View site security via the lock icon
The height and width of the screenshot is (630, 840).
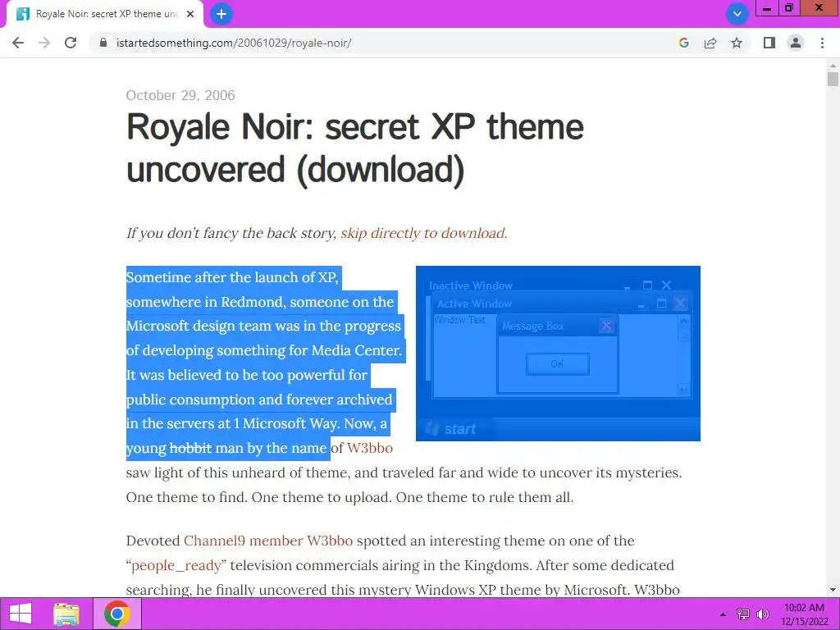103,43
